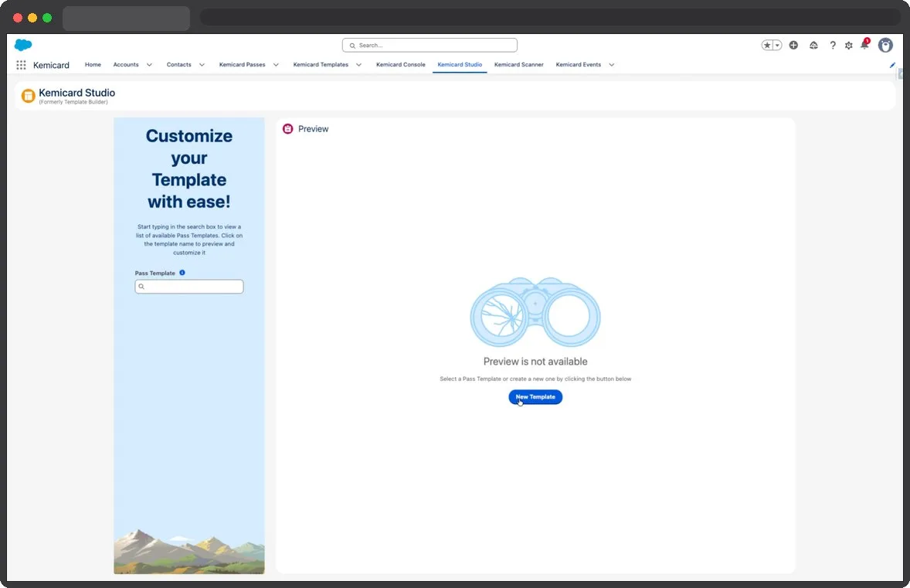Open the Contacts tab
The height and width of the screenshot is (588, 910).
pyautogui.click(x=178, y=64)
